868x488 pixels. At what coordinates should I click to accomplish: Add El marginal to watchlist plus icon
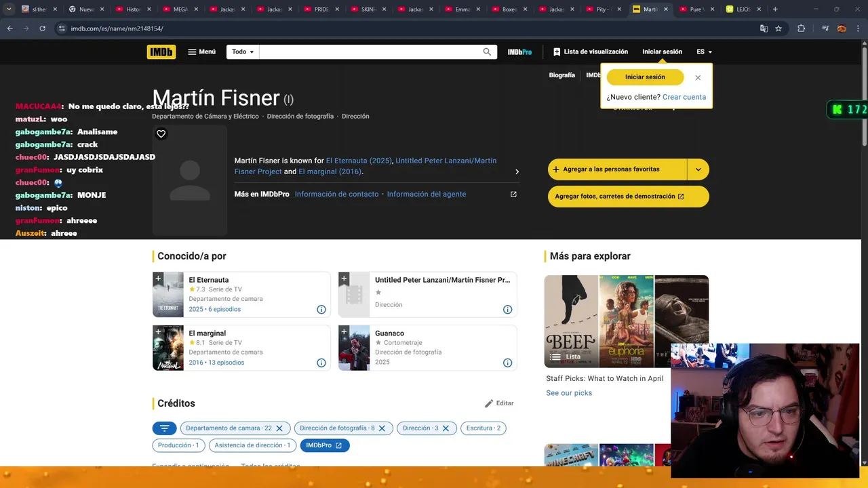pos(158,331)
